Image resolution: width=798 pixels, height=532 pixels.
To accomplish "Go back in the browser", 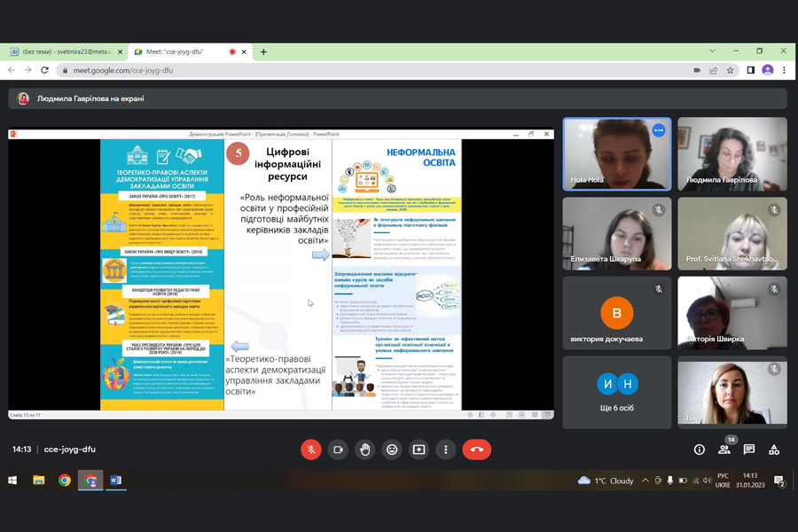I will click(12, 70).
